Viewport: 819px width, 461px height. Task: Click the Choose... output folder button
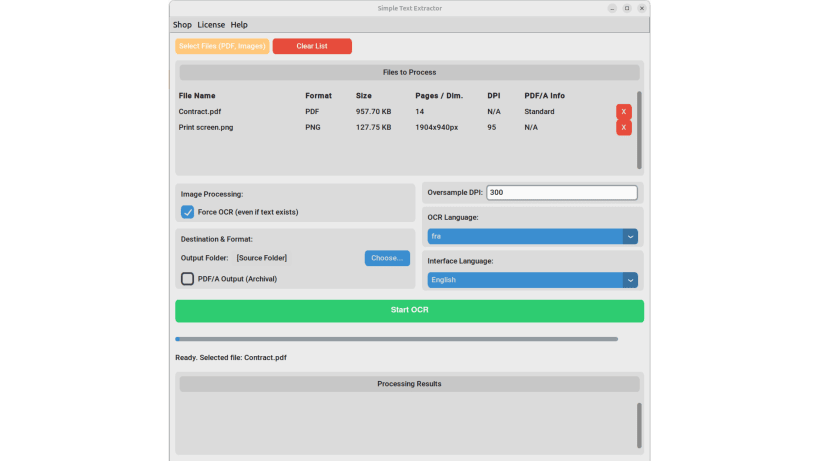click(387, 258)
